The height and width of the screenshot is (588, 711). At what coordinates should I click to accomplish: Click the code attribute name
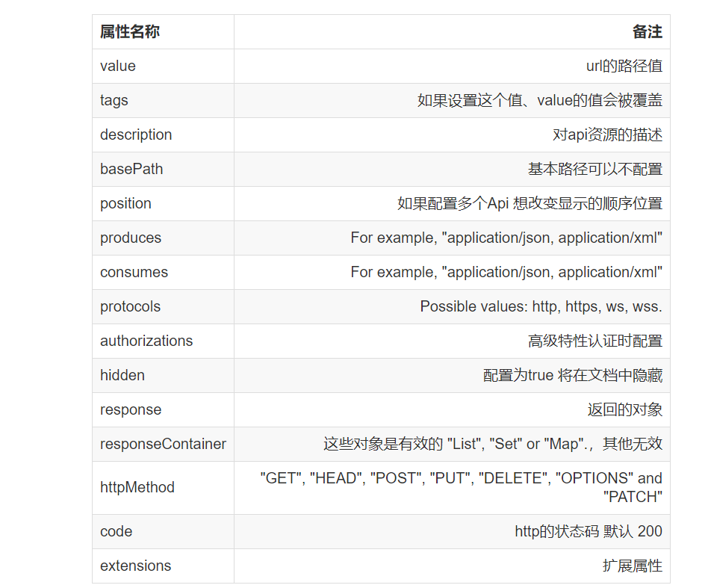pyautogui.click(x=116, y=531)
